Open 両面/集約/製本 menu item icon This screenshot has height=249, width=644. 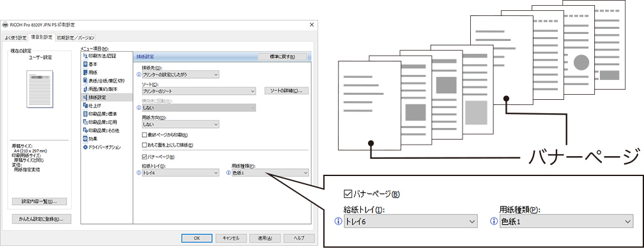pos(86,89)
